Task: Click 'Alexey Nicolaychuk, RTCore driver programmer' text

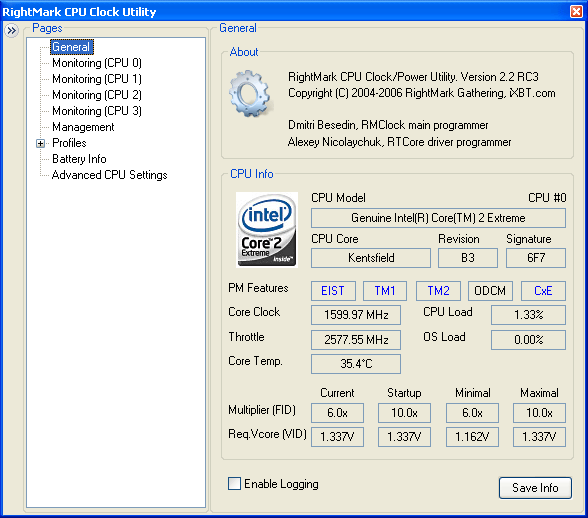Action: tap(399, 142)
